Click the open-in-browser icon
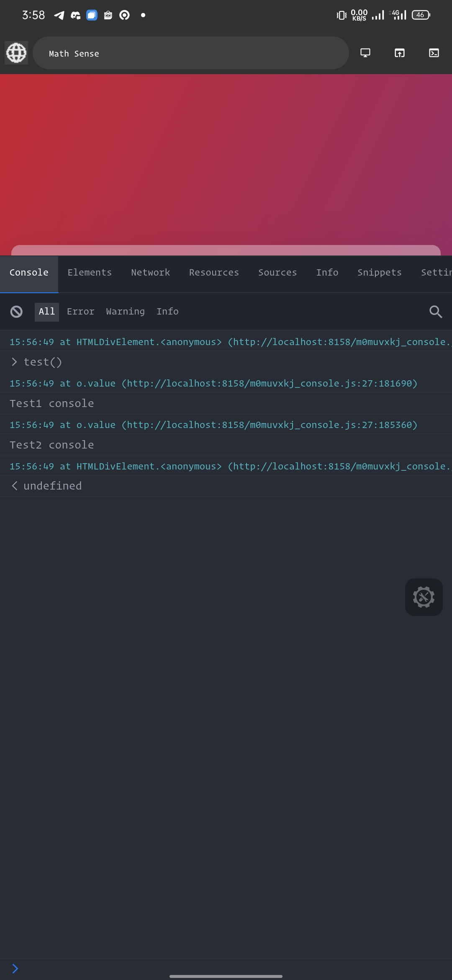Screen dimensions: 452x980 tap(399, 53)
